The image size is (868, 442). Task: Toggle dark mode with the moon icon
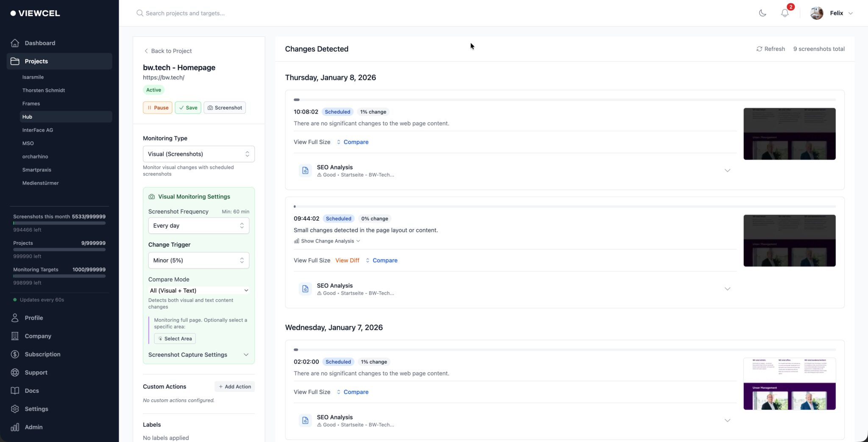coord(762,13)
